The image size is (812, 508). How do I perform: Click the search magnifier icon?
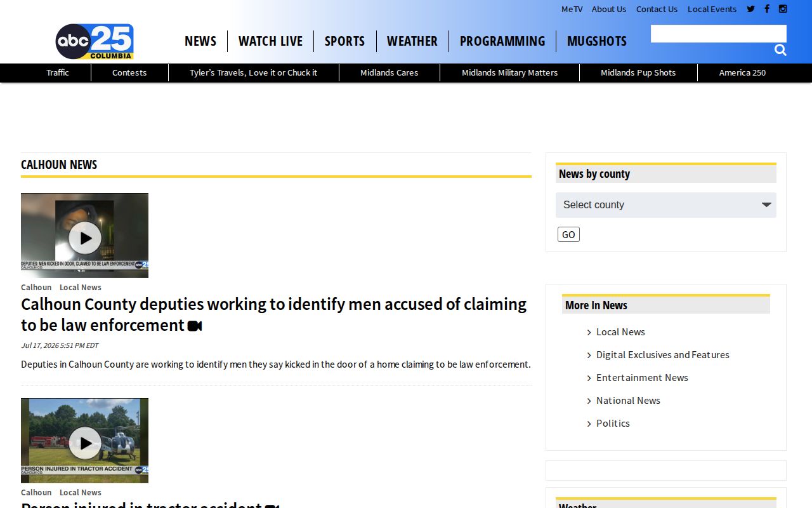(780, 50)
